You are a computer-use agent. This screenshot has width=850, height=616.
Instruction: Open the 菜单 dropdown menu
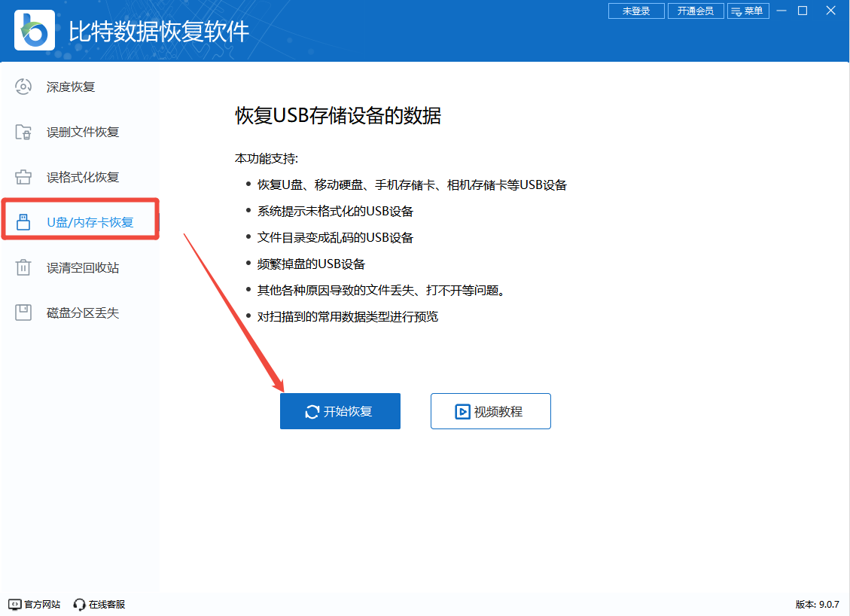pos(748,11)
